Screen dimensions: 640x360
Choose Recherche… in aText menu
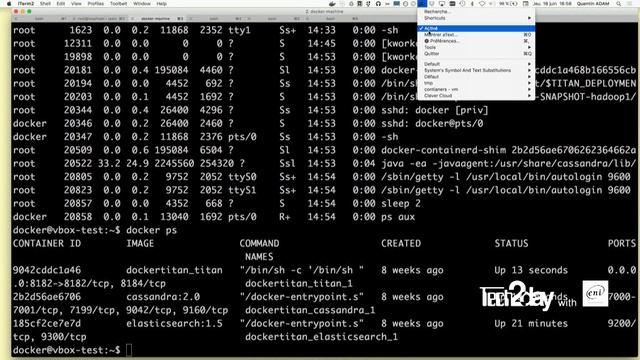click(x=476, y=12)
